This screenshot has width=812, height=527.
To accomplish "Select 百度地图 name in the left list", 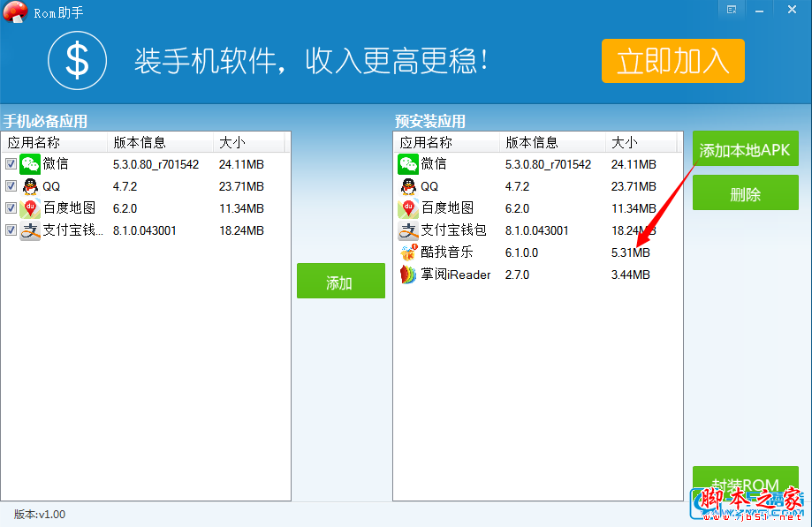I will (x=70, y=208).
